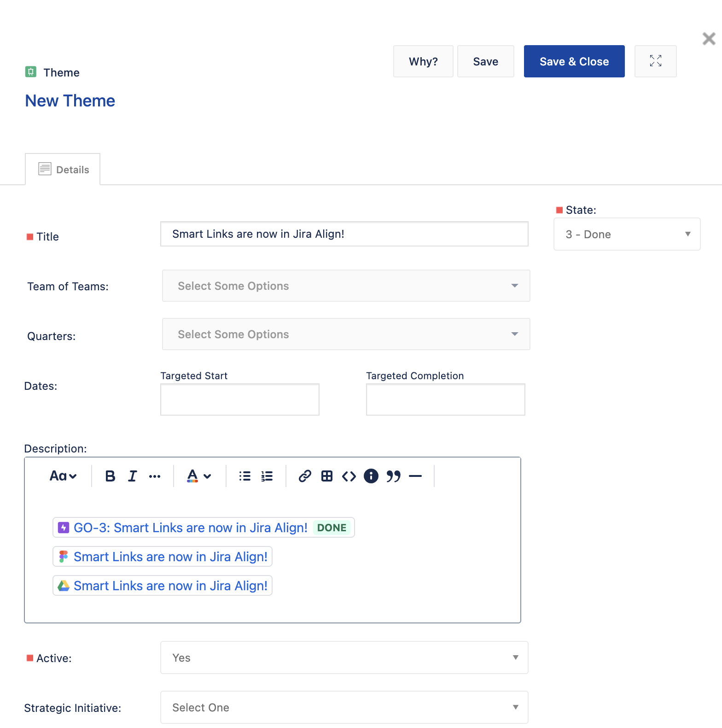Expand the full screen view icon

pyautogui.click(x=656, y=61)
